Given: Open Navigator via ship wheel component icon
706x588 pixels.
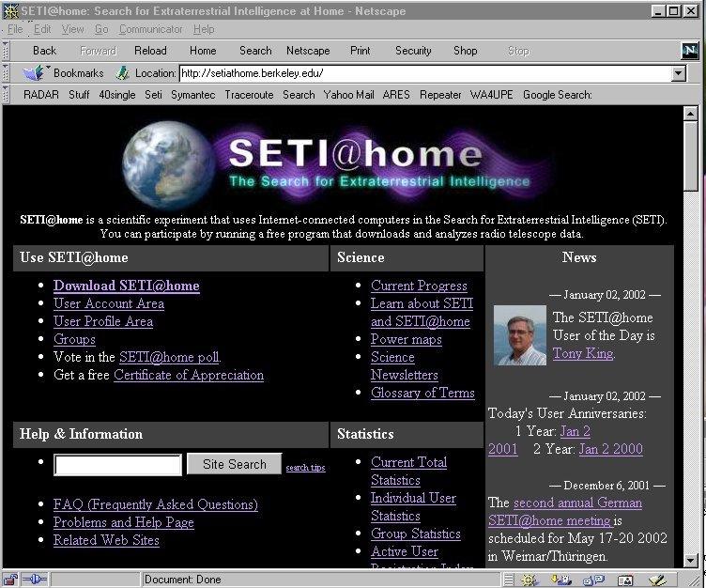Looking at the screenshot, I should tap(529, 580).
